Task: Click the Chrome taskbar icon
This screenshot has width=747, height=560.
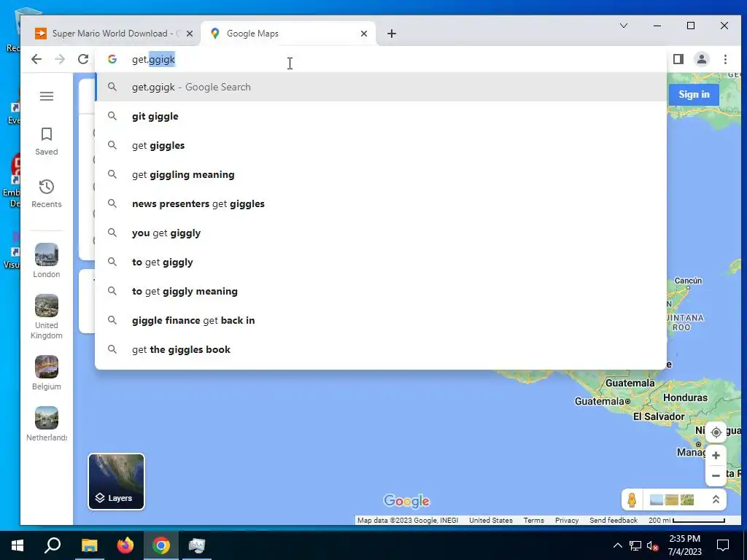Action: 161,545
